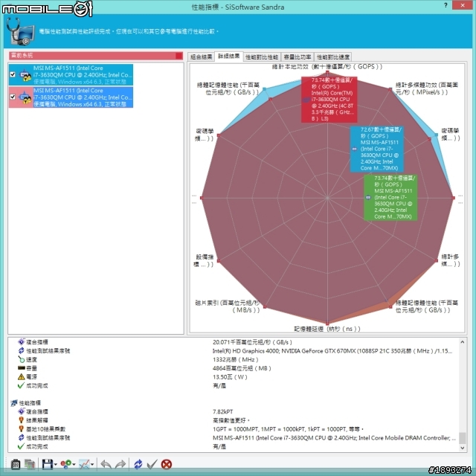The width and height of the screenshot is (476, 476).
Task: Click the 13.50 W power value
Action: (230, 377)
